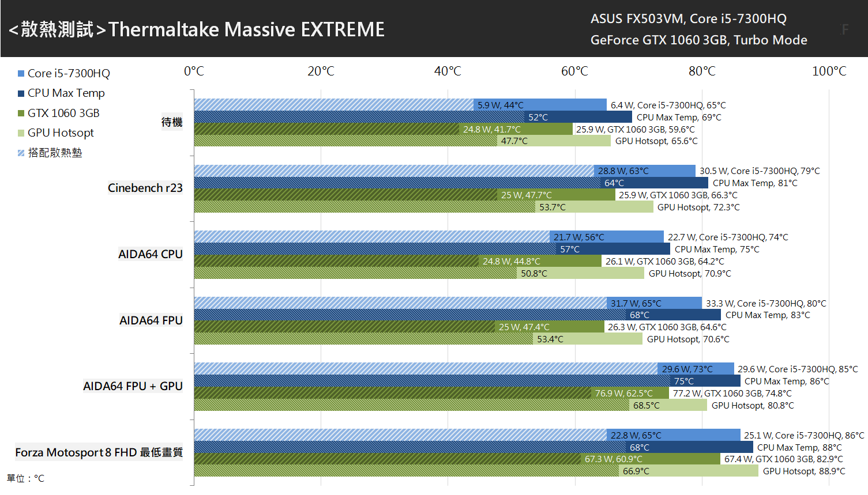Click the '29.6 W, 73°C' bar label
Screen dimensions: 868x495
[x=687, y=369]
